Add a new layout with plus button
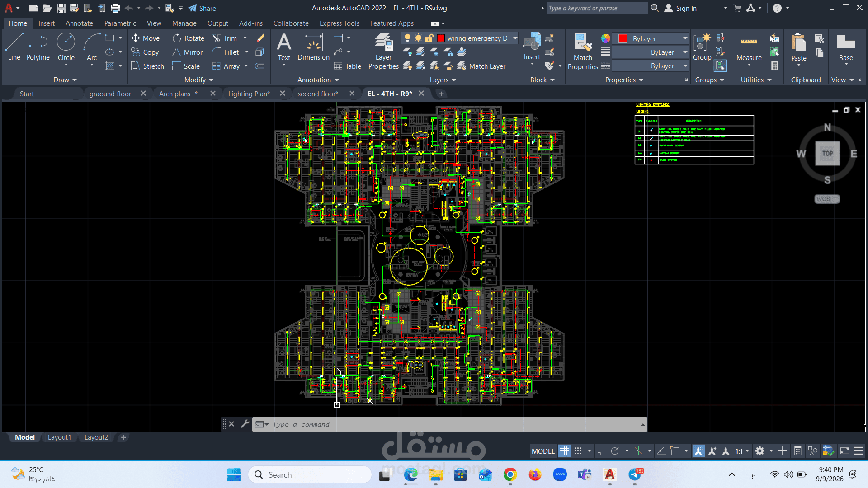The width and height of the screenshot is (868, 488). point(123,437)
